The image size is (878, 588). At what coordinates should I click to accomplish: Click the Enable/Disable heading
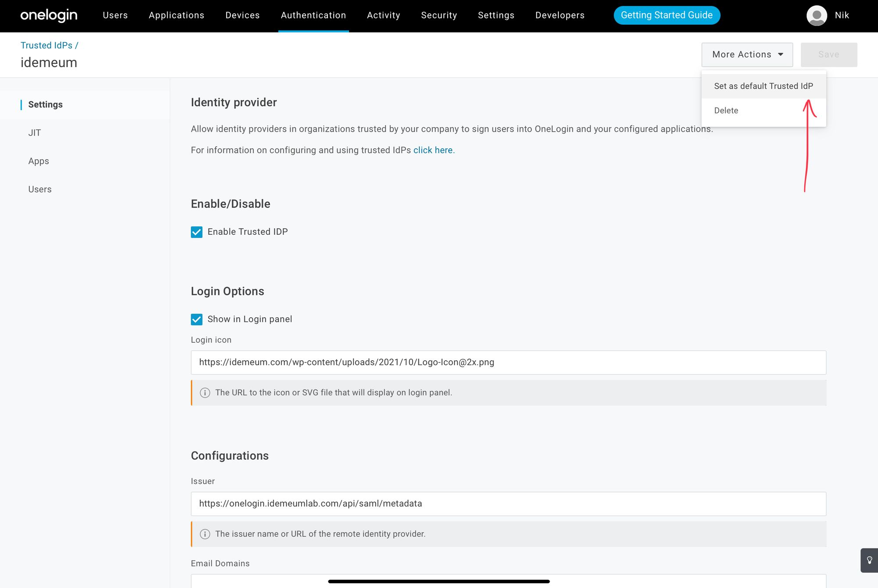(230, 204)
